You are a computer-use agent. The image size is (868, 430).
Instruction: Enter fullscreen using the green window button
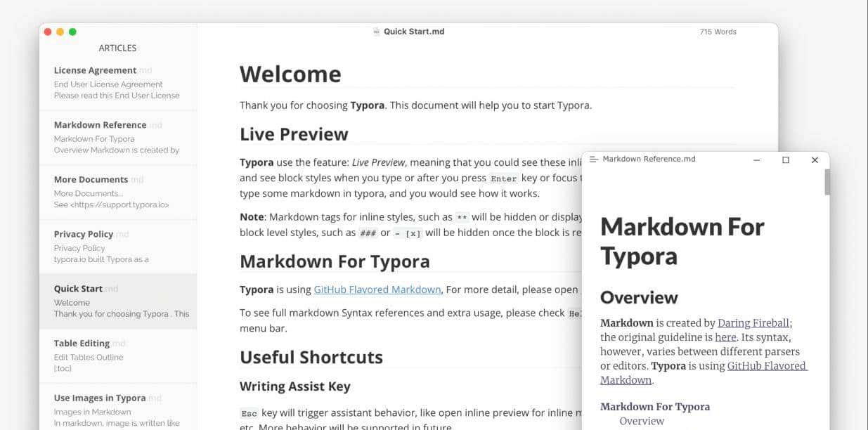pyautogui.click(x=72, y=32)
